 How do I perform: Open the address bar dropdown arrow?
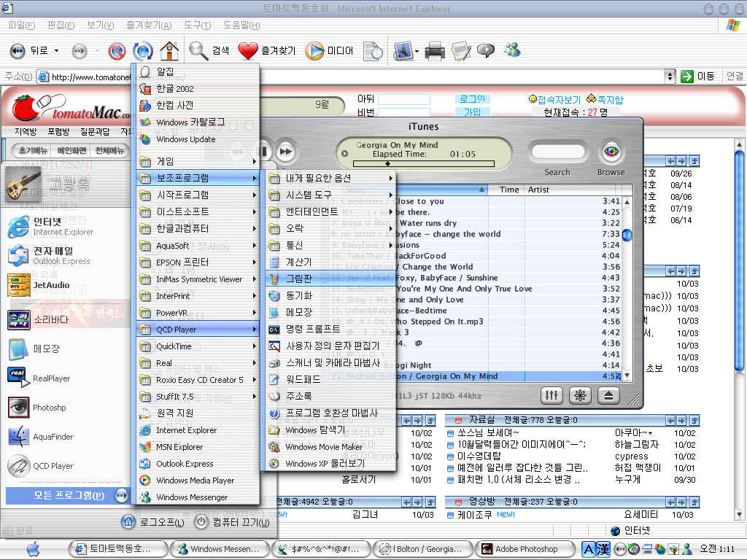coord(670,77)
